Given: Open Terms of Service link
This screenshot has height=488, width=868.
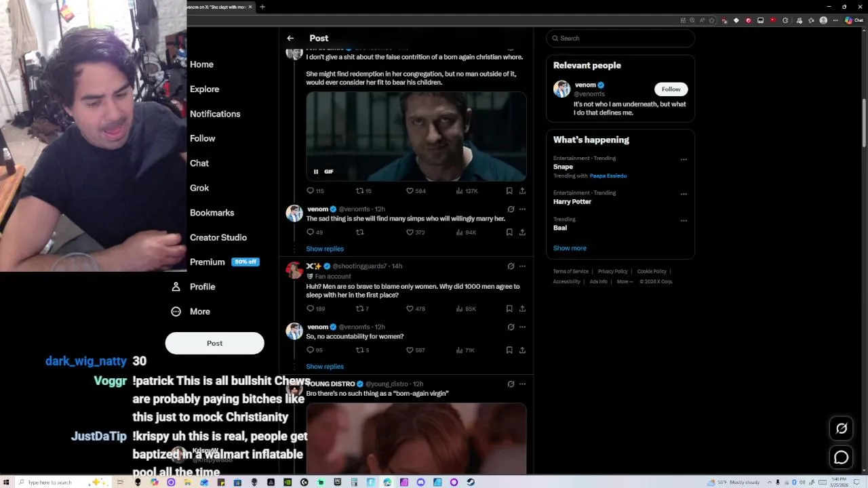Looking at the screenshot, I should point(570,272).
